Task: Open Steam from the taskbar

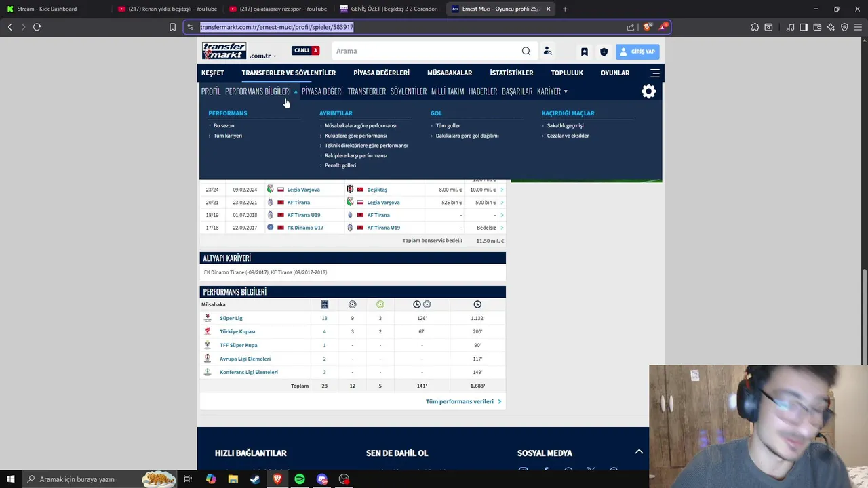Action: pos(255,479)
